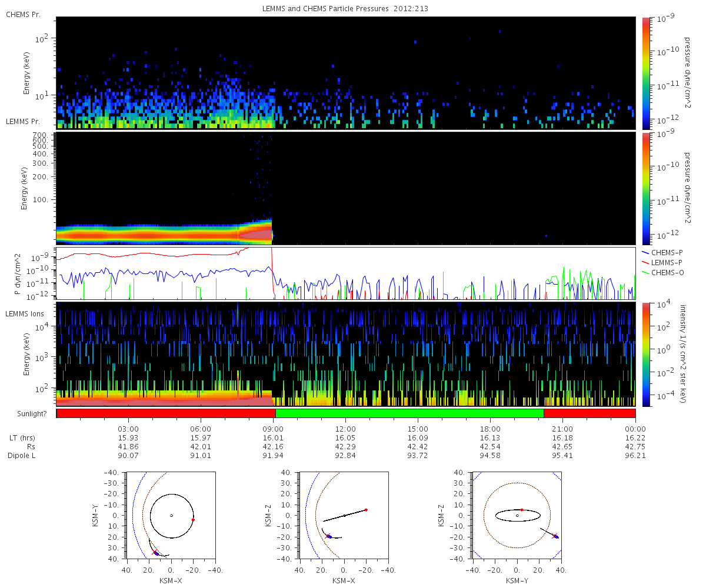
Task: Click the first red Sunlight bar segment
Action: pos(165,413)
